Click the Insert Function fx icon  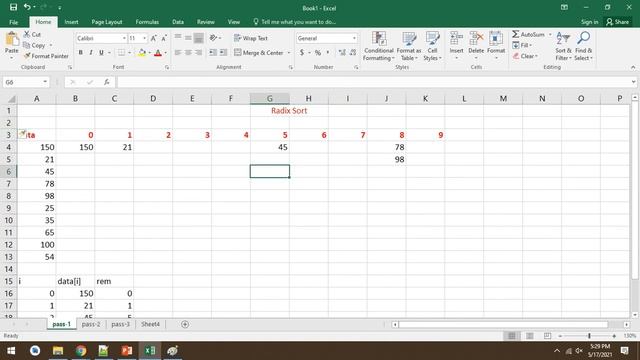(107, 82)
